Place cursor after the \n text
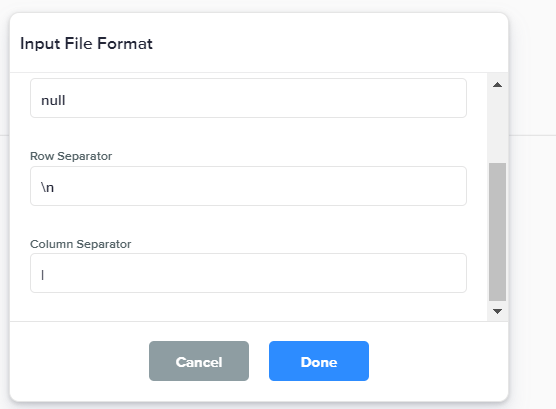556x409 pixels. point(55,187)
